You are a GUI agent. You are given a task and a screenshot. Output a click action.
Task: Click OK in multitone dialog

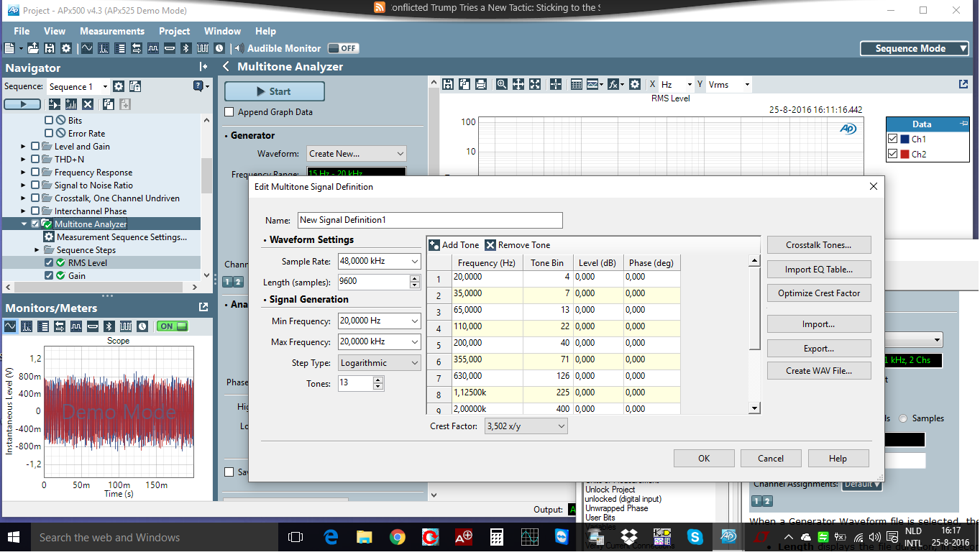pos(704,459)
